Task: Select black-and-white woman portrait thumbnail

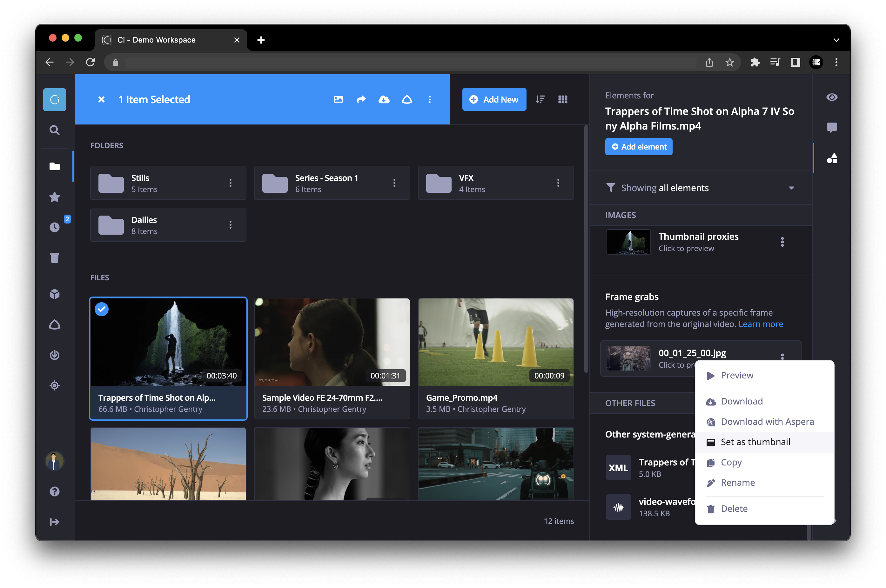Action: tap(332, 464)
